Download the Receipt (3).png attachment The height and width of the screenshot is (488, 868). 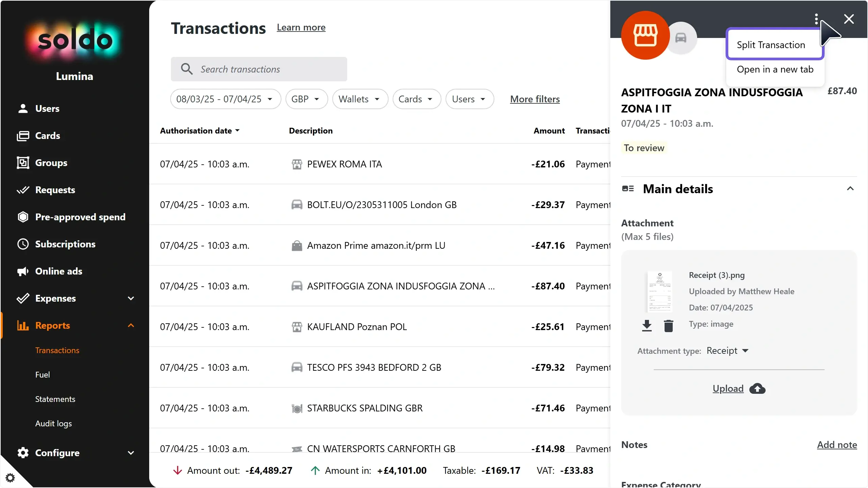click(x=647, y=326)
